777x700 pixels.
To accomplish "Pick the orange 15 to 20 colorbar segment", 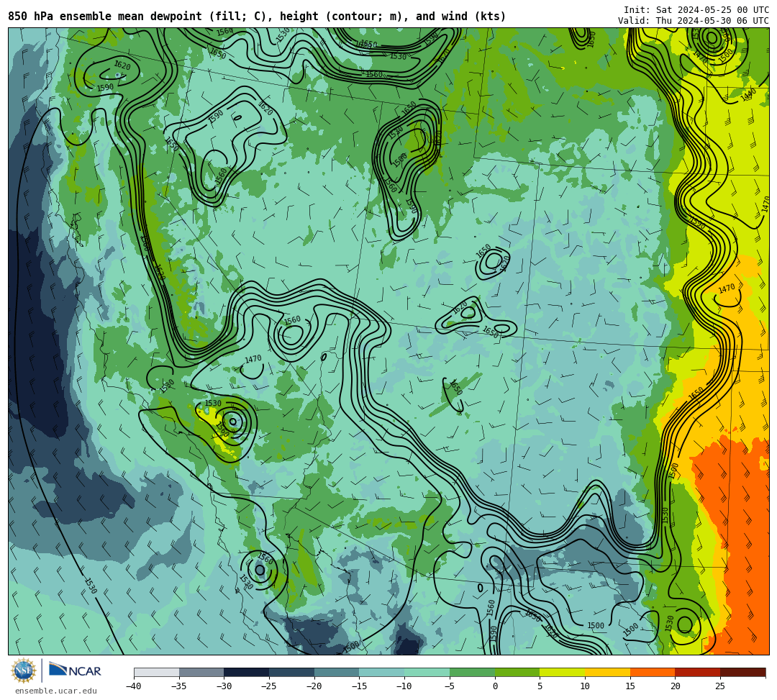I will 653,672.
